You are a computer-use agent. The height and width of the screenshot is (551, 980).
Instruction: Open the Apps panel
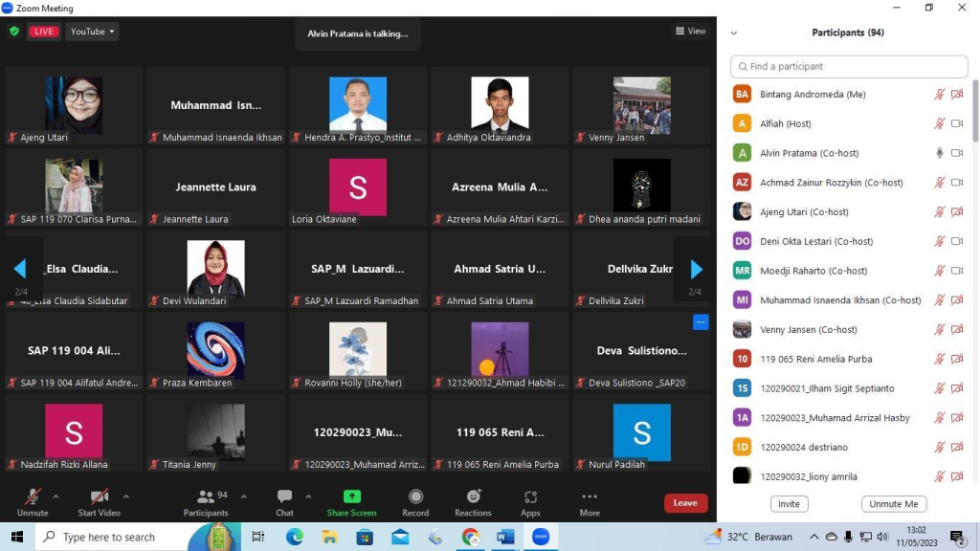[x=530, y=502]
